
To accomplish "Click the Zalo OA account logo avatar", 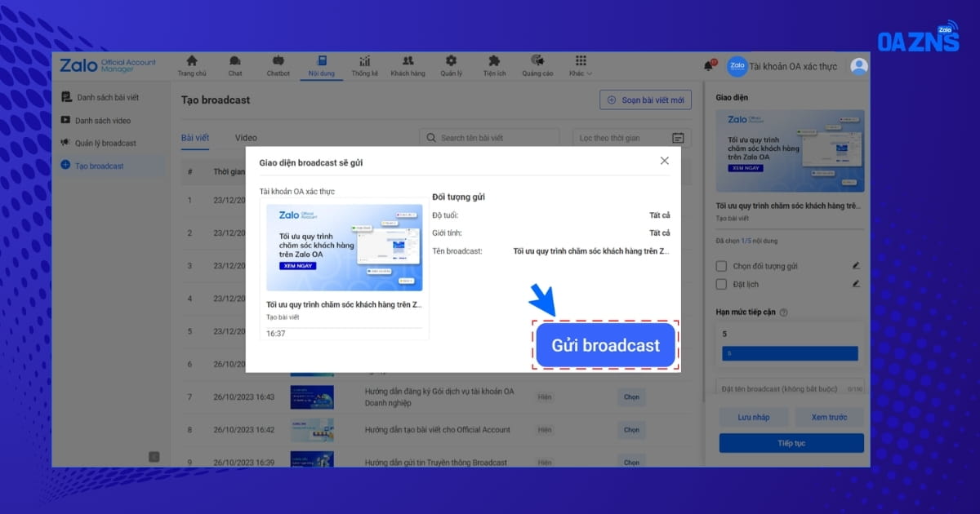I will click(x=737, y=66).
